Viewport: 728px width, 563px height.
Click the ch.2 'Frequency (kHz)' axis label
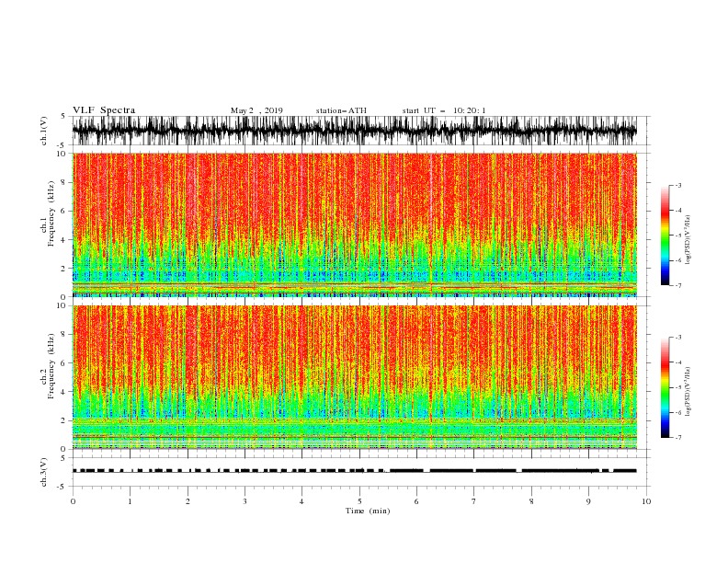click(51, 365)
